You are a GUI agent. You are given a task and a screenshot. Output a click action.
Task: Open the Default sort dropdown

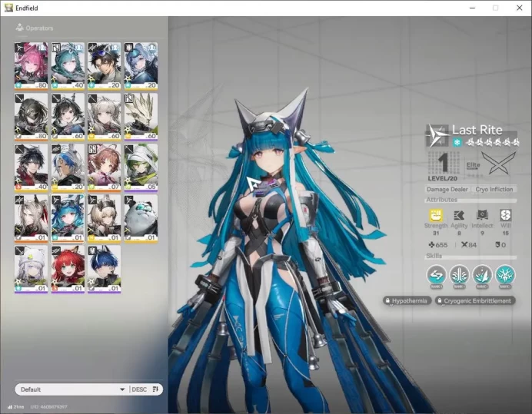point(72,389)
